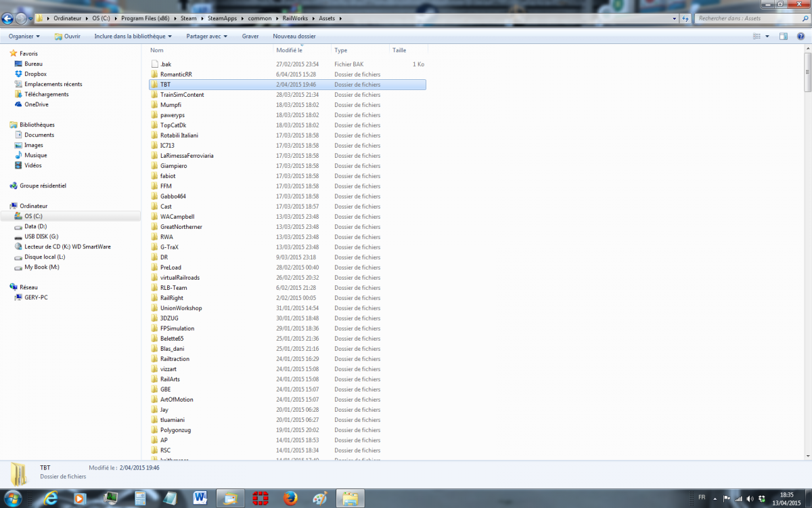Click the RomanticRR folder icon

[x=154, y=75]
